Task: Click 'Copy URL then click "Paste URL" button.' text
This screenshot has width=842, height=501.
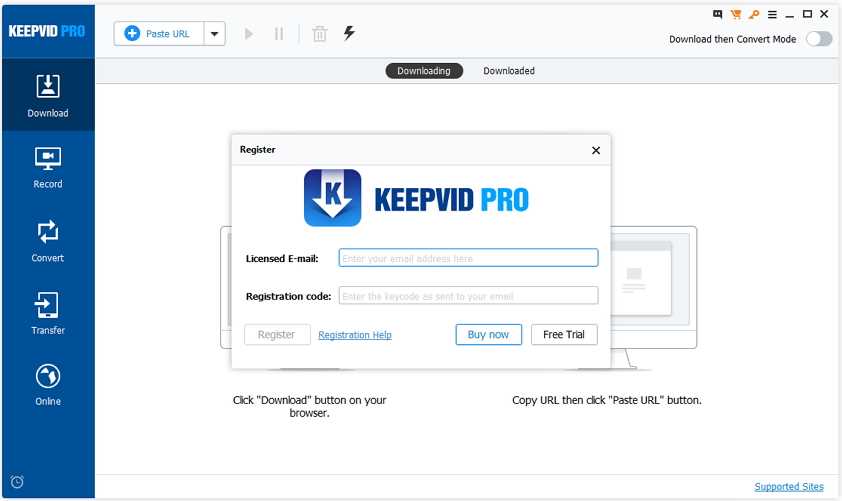Action: pos(607,400)
